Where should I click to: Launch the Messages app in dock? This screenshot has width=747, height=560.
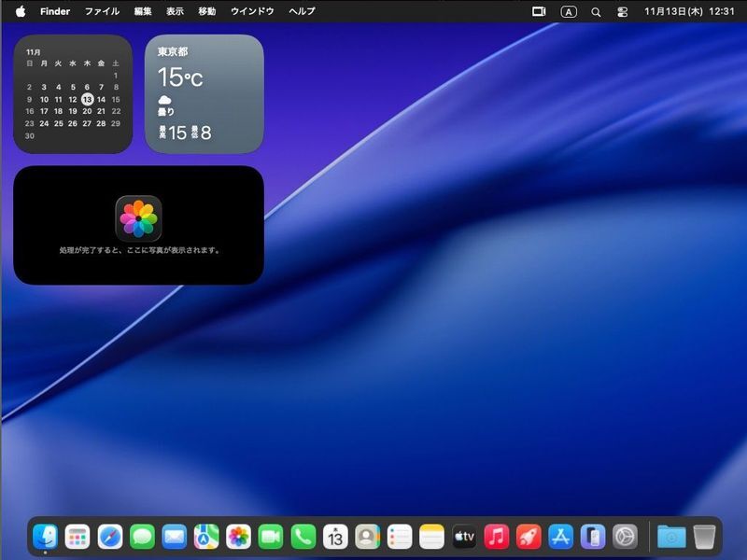coord(142,537)
